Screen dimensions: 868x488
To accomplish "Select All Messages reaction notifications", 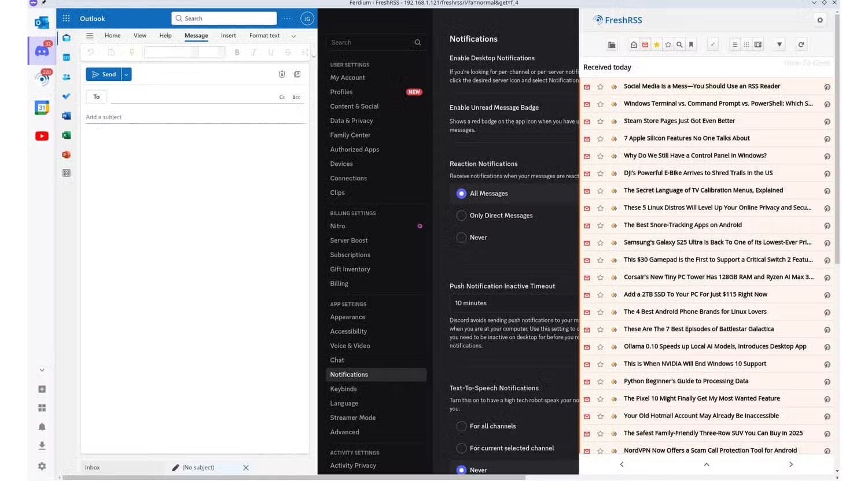I will pos(461,194).
